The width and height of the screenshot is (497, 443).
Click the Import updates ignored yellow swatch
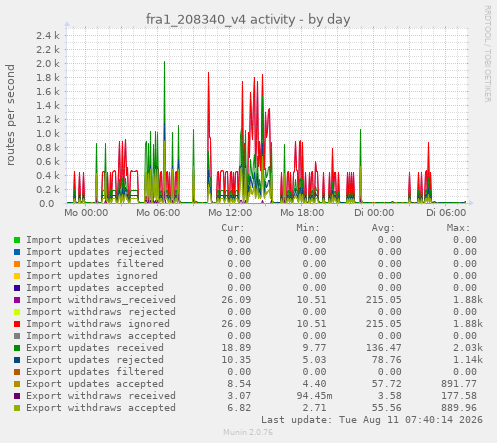point(17,276)
